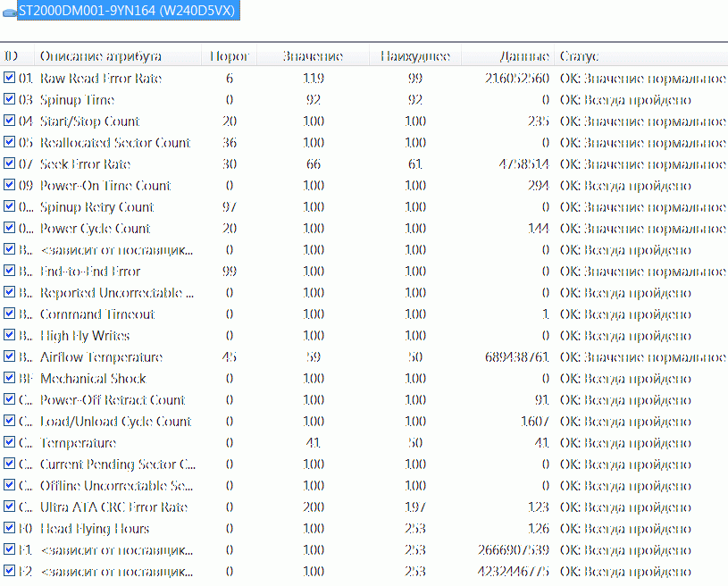Toggle the Spinup Time attribute checkbox
The image size is (728, 586).
tap(10, 99)
